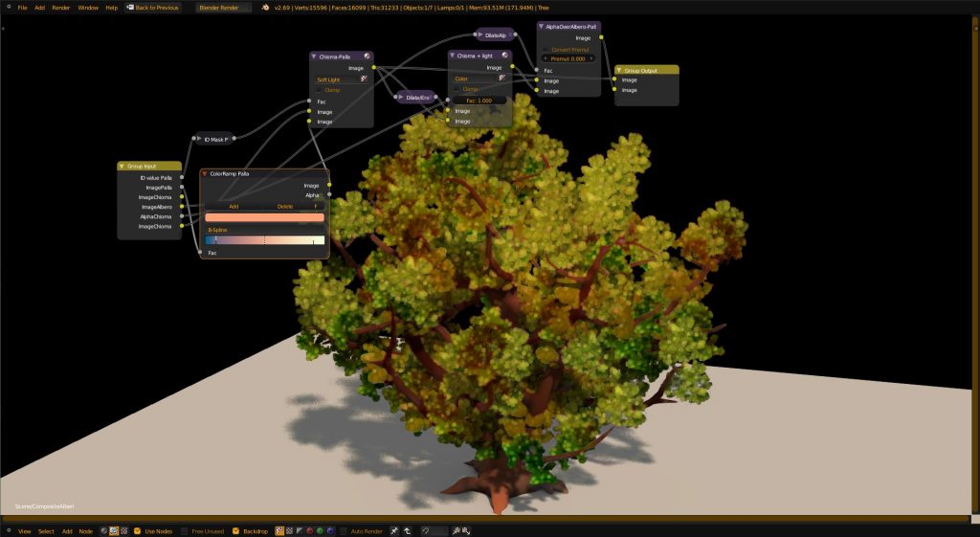The image size is (980, 537).
Task: Open the Node menu in the bottom header
Action: click(86, 530)
